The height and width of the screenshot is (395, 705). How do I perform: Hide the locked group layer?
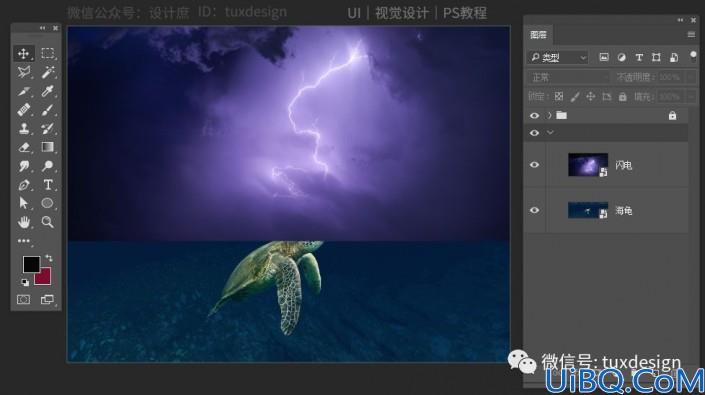pos(534,115)
